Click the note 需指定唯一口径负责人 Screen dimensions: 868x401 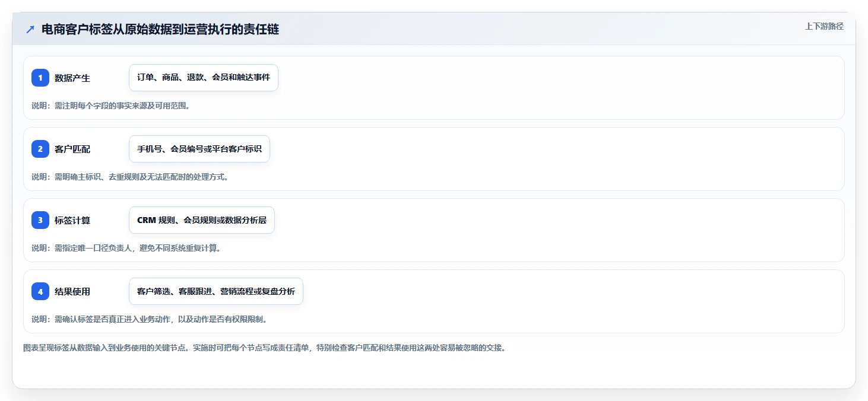pos(126,248)
